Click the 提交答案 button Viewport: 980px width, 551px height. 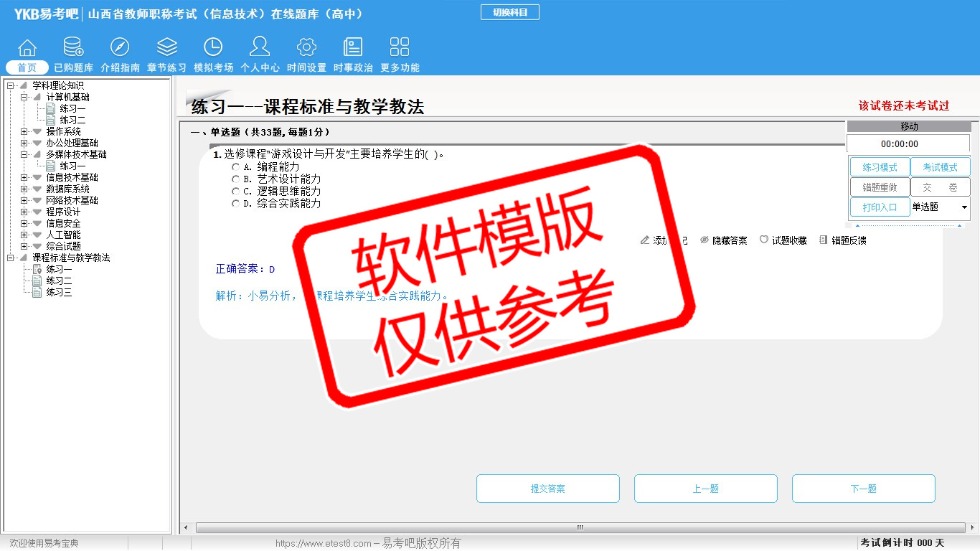547,489
